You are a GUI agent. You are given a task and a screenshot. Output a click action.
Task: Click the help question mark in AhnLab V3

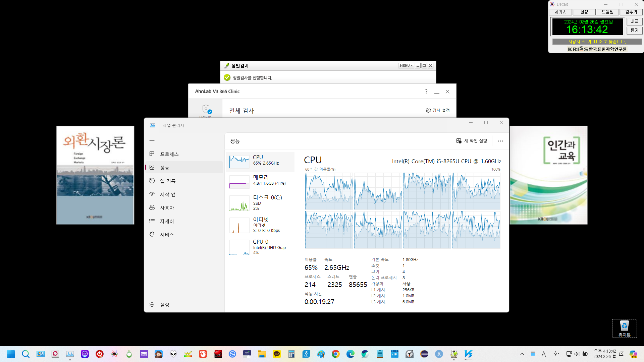point(426,92)
